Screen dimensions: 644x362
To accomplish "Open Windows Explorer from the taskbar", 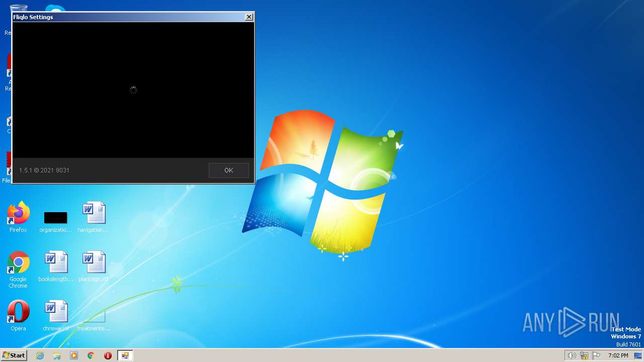I will click(57, 355).
